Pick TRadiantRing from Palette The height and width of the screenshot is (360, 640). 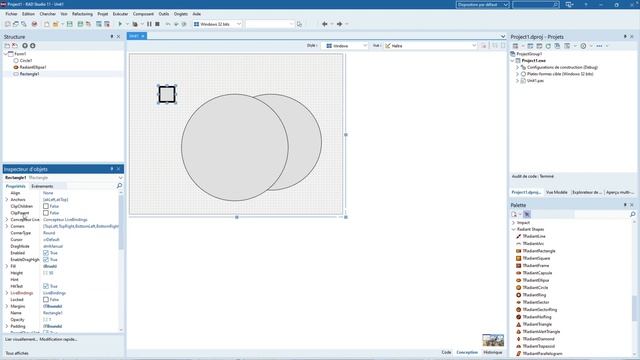tap(534, 295)
